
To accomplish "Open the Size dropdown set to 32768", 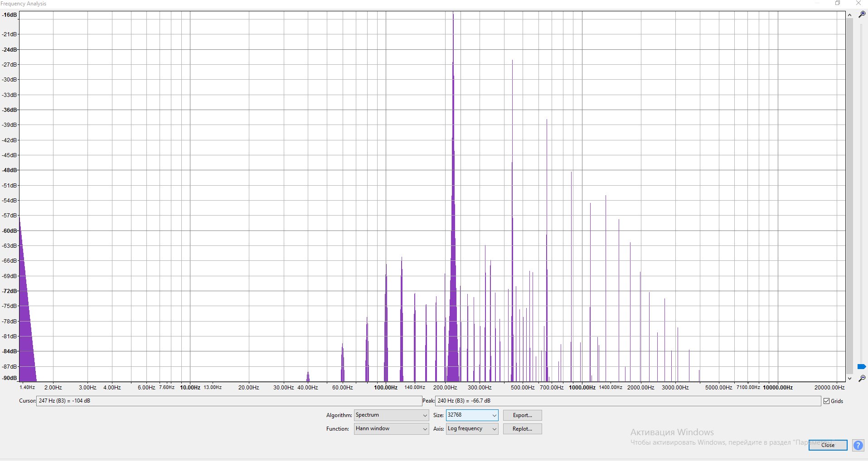I will tap(472, 415).
